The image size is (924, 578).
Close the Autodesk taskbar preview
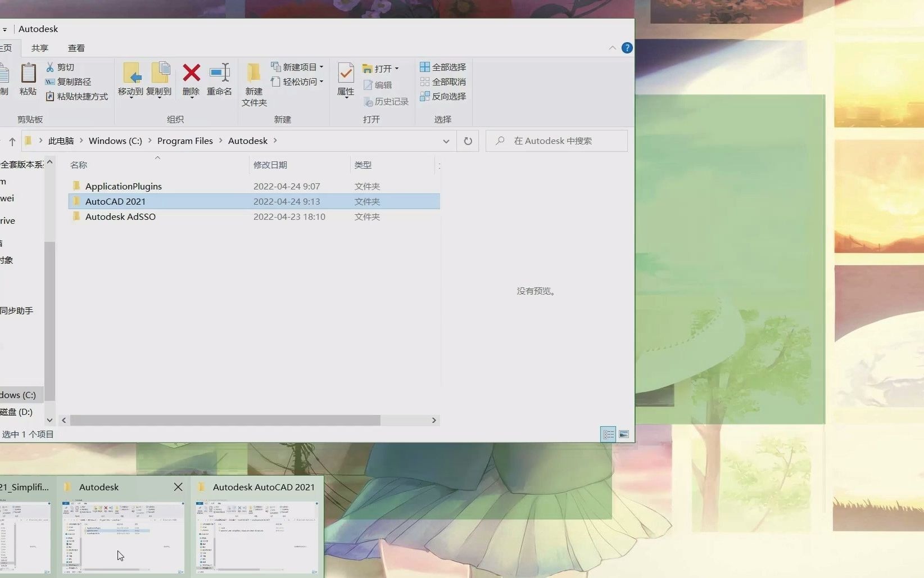[x=178, y=487]
